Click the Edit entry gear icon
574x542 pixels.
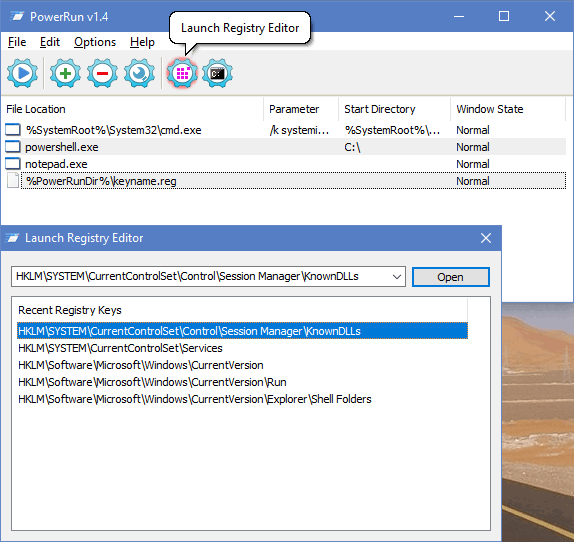pyautogui.click(x=139, y=73)
